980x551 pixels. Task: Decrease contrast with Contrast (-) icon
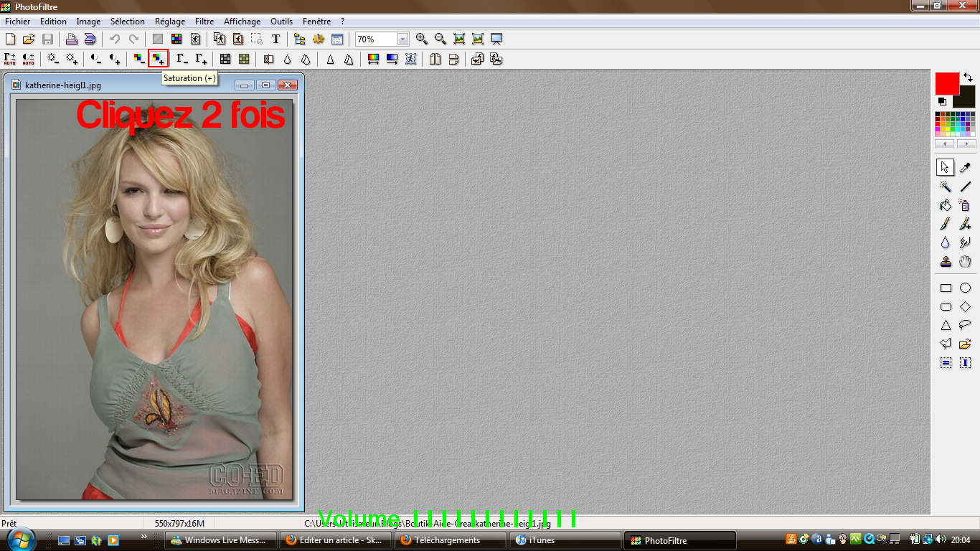click(x=96, y=59)
